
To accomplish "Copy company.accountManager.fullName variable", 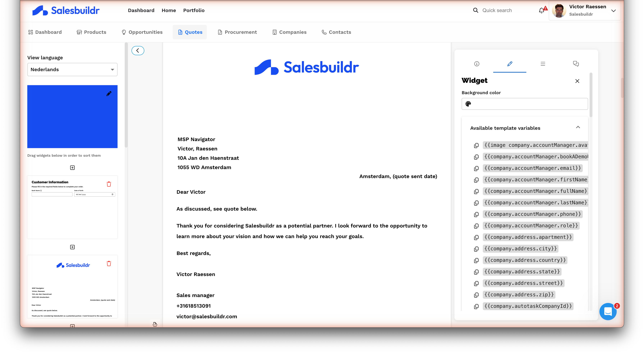I will 476,192.
